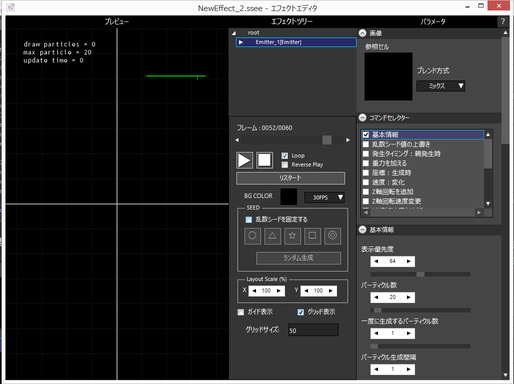
Task: Select the star seed icon
Action: 292,236
